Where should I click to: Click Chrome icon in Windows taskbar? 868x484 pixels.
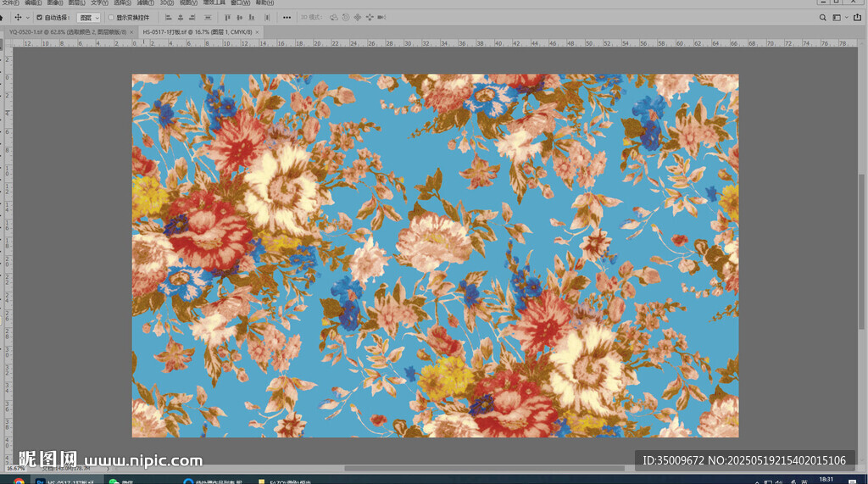pos(19,481)
